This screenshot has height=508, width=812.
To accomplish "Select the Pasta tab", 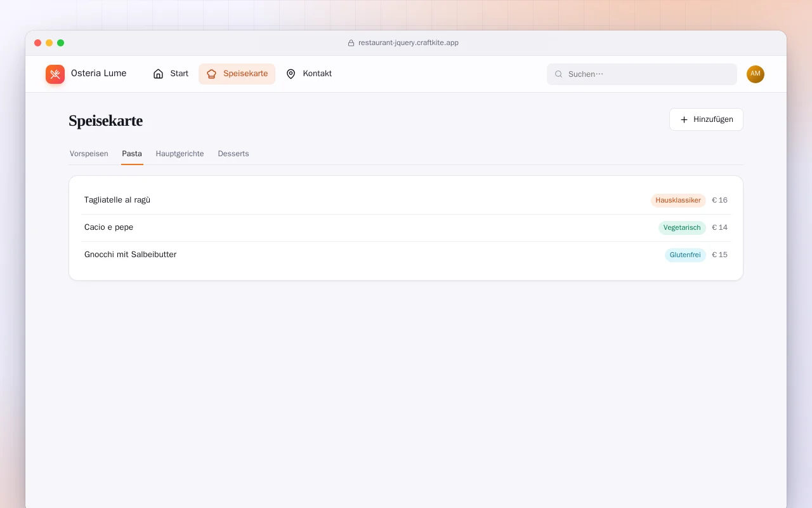I will (x=132, y=154).
